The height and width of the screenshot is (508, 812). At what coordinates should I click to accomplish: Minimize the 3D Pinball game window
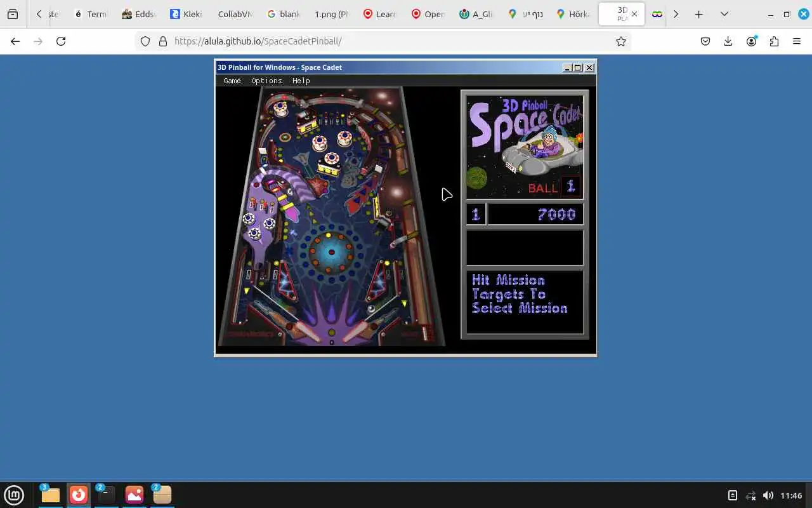[x=566, y=67]
